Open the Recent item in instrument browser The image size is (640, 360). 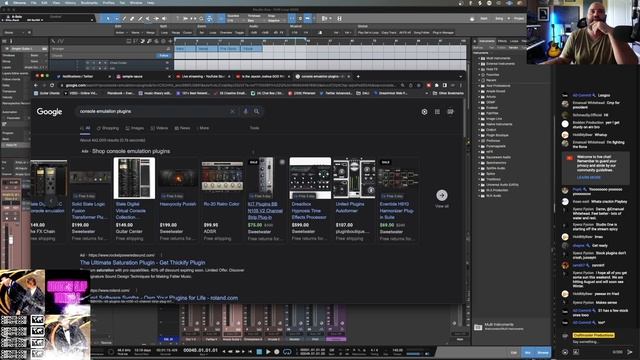491,80
